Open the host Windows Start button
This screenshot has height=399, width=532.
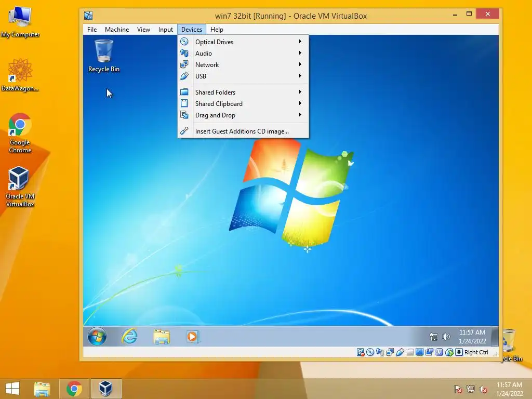(12, 389)
